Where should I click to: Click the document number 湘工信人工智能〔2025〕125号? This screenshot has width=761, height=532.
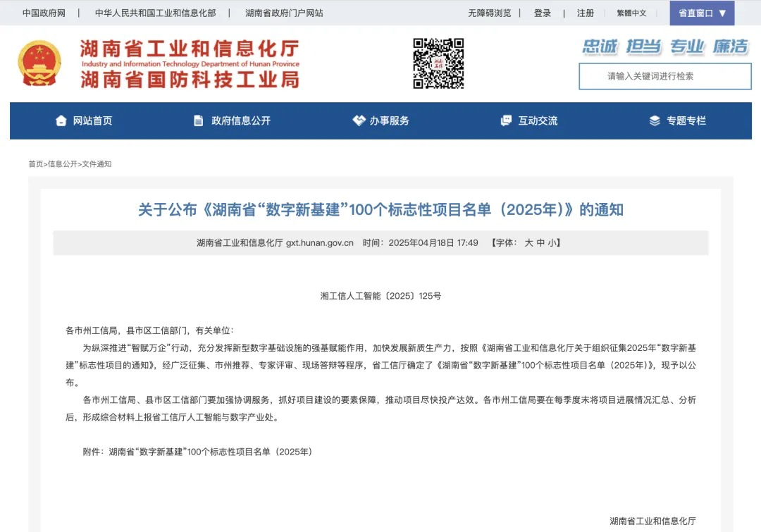[380, 296]
